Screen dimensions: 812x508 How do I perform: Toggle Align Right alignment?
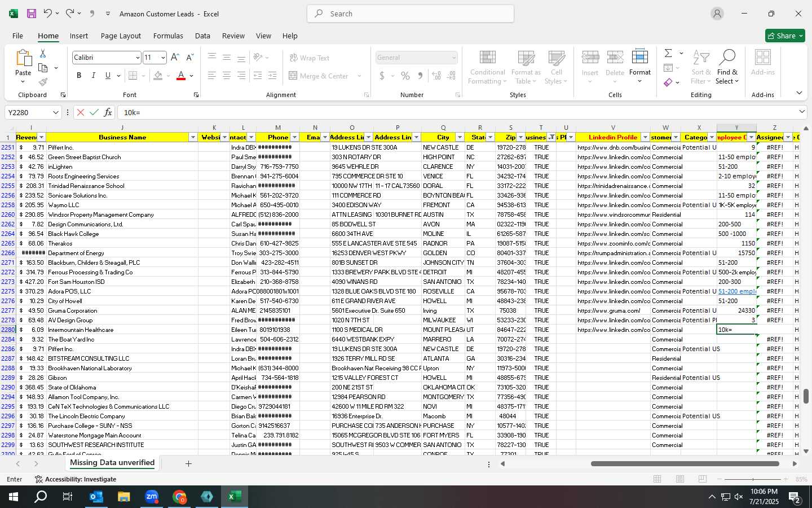[241, 76]
